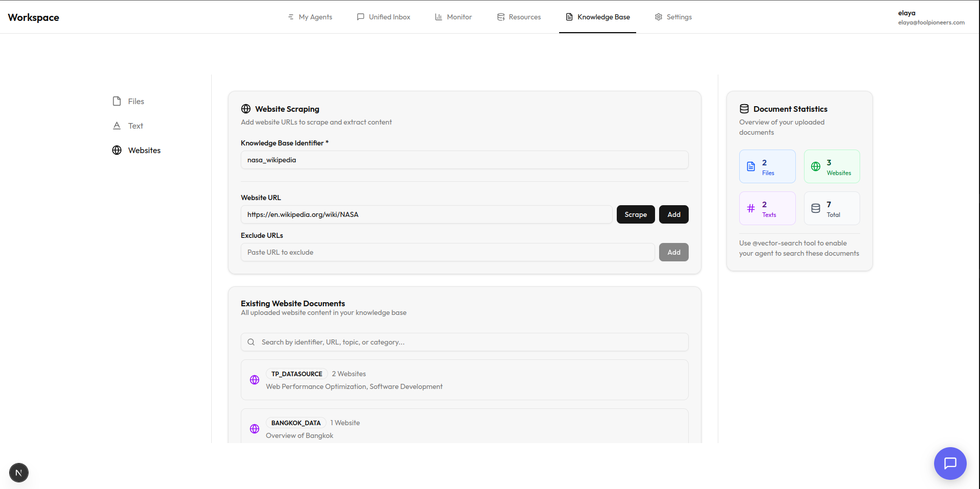Click the Scrape button
The image size is (980, 489).
[635, 214]
